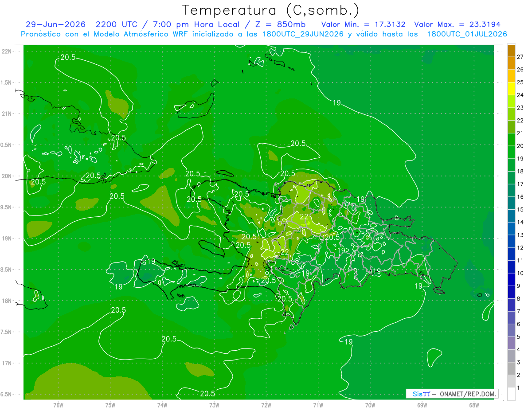Viewport: 532px width, 411px height.
Task: Click the colorbar tick label 5
Action: (x=519, y=337)
